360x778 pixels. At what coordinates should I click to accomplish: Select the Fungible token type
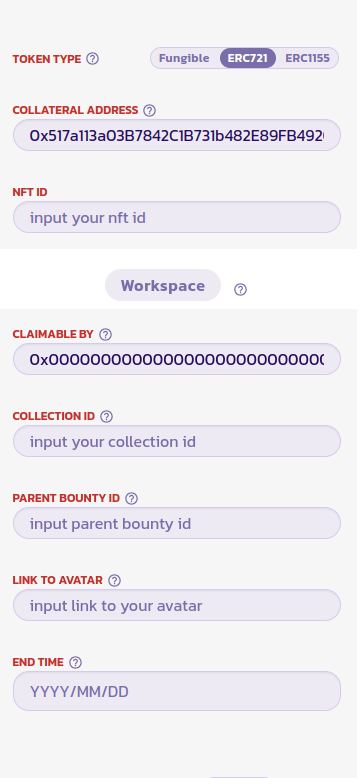pyautogui.click(x=184, y=58)
